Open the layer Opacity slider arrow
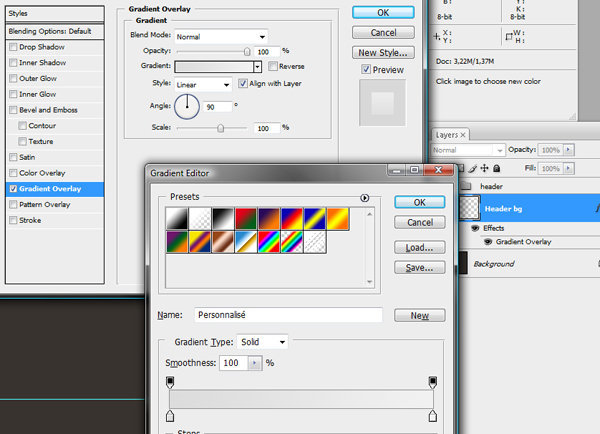This screenshot has width=600, height=434. pyautogui.click(x=569, y=150)
